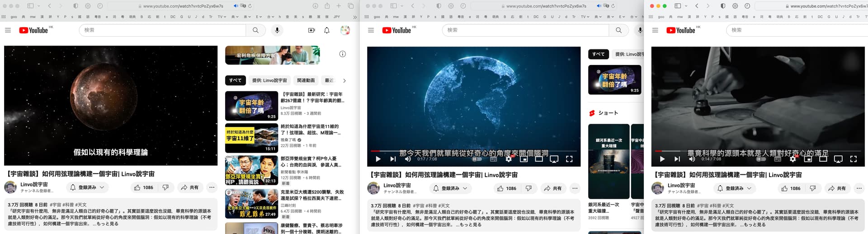This screenshot has width=868, height=234.
Task: Open settings gear in right window player
Action: click(x=793, y=159)
